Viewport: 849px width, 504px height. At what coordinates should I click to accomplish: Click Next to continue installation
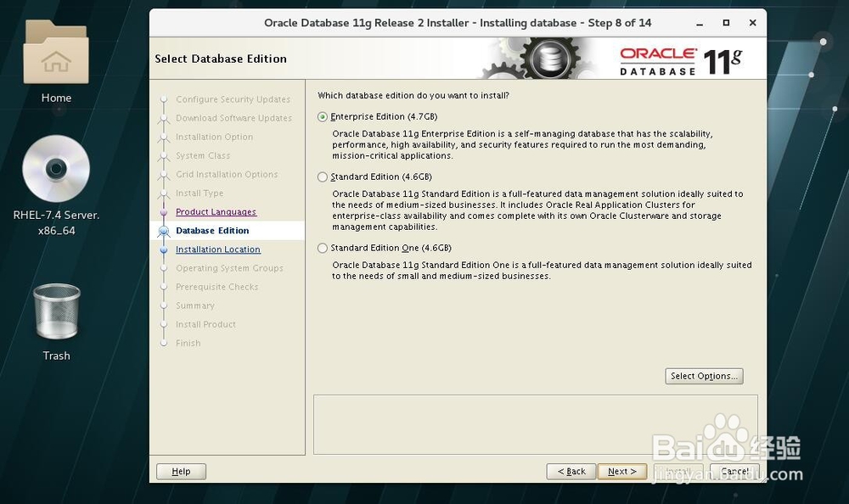pyautogui.click(x=622, y=471)
